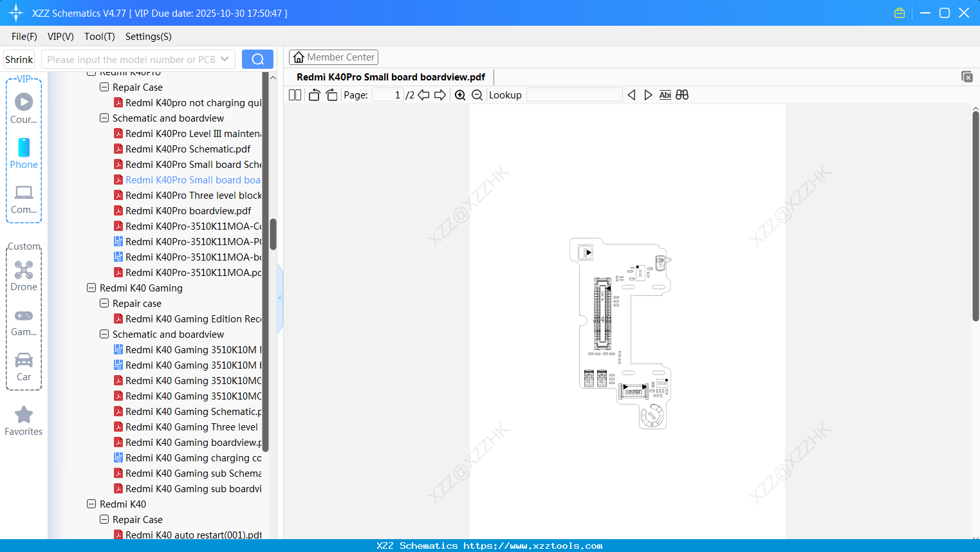980x552 pixels.
Task: Collapse the file tree panel handle
Action: 280,298
